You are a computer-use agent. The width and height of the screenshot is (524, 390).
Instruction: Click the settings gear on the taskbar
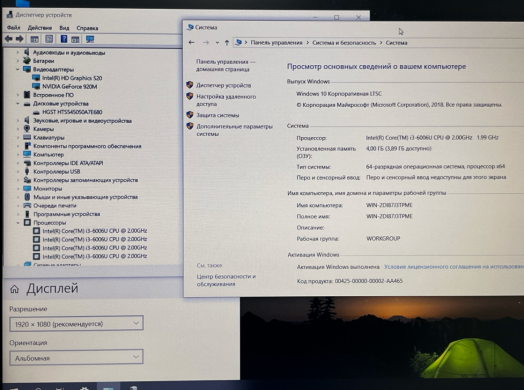85,388
